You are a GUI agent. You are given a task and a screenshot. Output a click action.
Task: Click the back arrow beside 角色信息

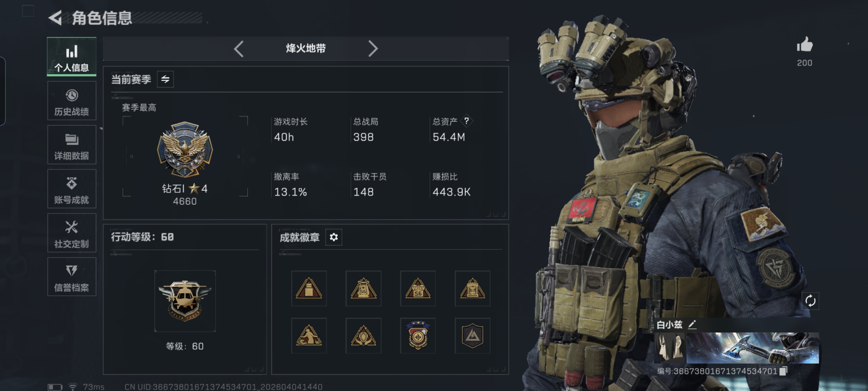click(x=55, y=18)
